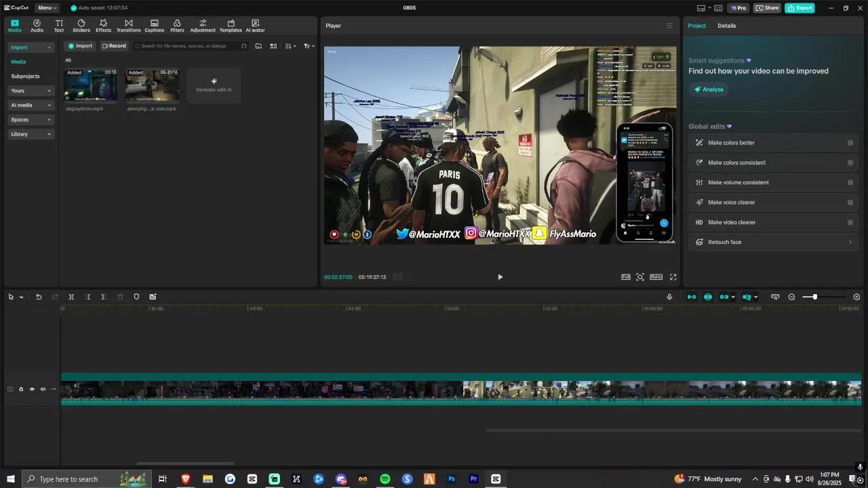Zoom out the timeline with minus icon
Image resolution: width=868 pixels, height=488 pixels.
click(791, 297)
